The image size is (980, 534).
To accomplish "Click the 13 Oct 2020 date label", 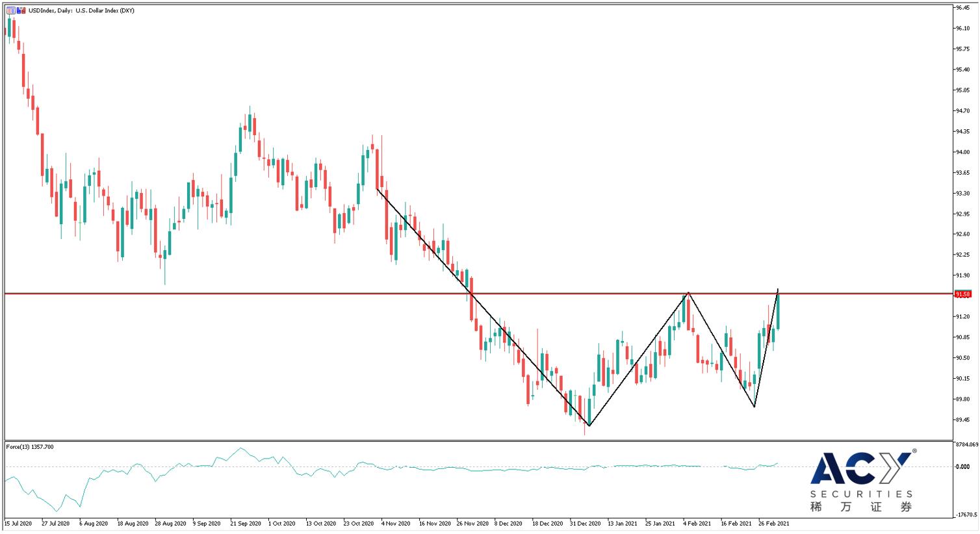I will tap(322, 523).
